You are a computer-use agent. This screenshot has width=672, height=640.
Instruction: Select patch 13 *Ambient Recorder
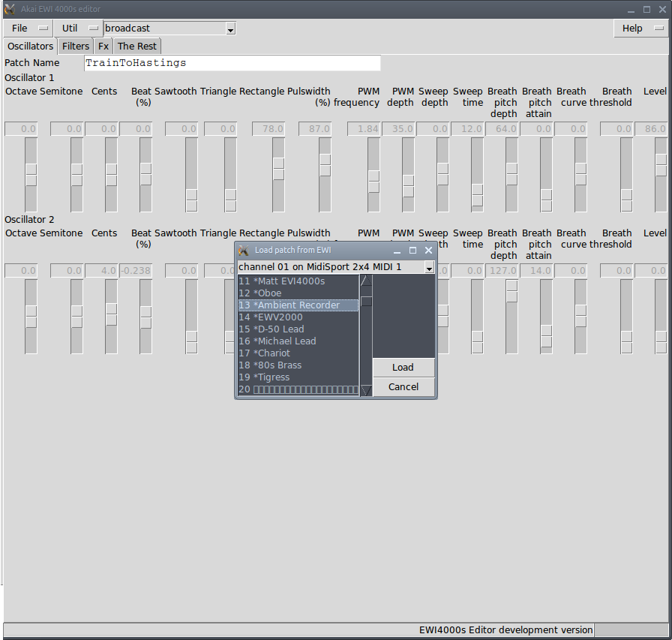coord(298,305)
